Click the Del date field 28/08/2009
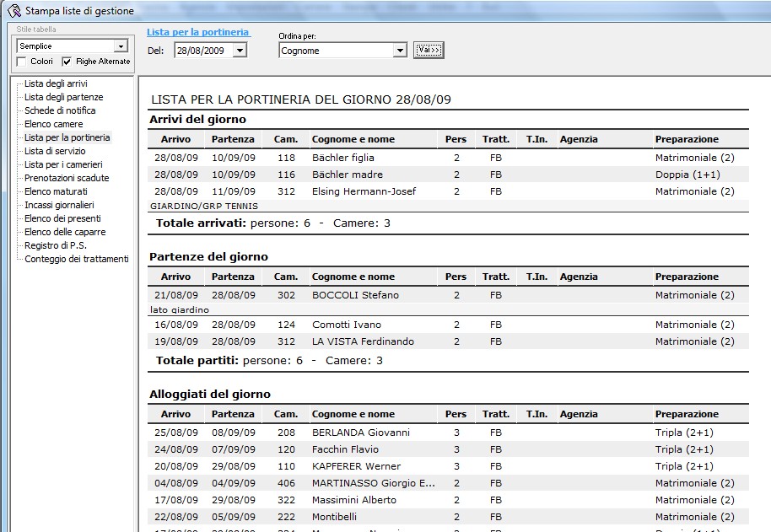 pos(203,50)
